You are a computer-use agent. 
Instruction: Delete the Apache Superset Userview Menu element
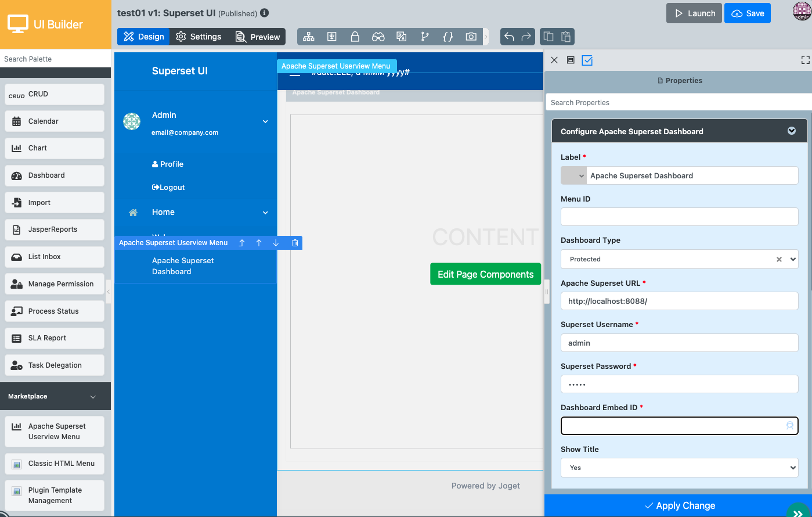pos(295,243)
